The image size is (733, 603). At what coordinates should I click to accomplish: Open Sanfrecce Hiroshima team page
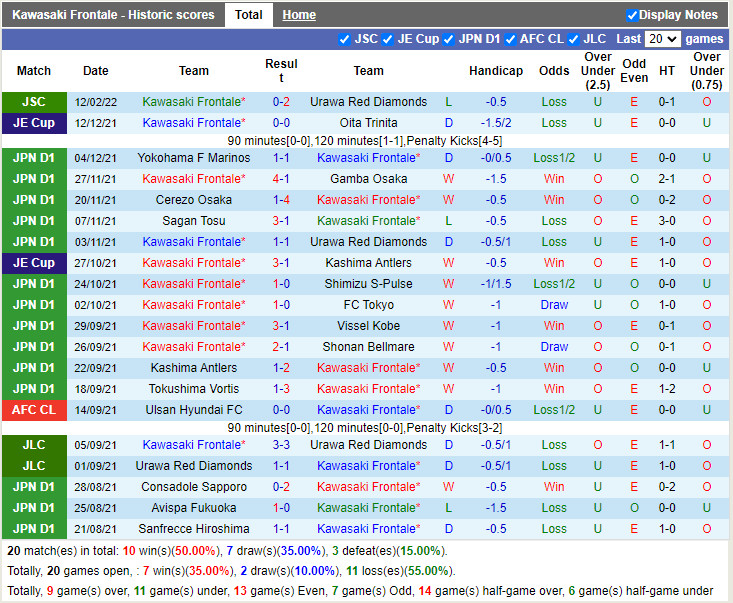194,529
